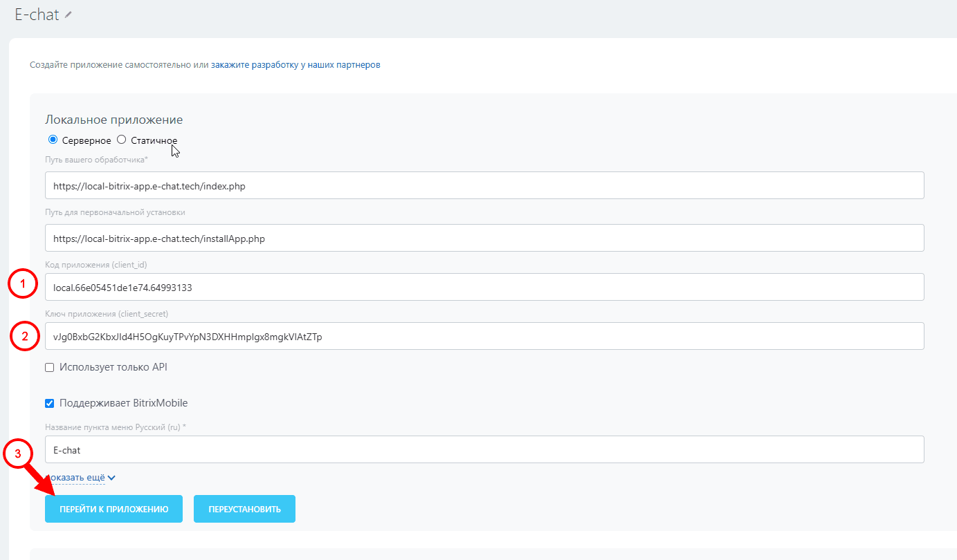Select the Статичное radio option
This screenshot has height=560, width=957.
click(122, 140)
